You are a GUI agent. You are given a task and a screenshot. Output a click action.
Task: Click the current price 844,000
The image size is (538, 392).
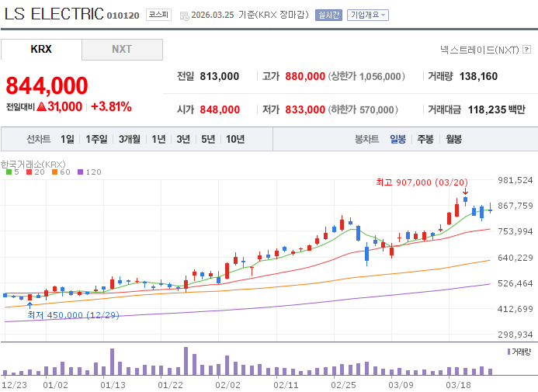(47, 85)
